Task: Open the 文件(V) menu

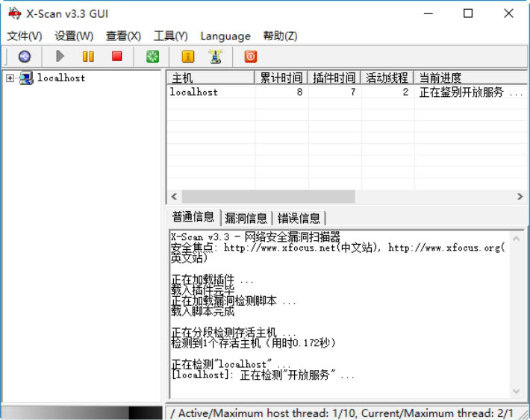Action: click(25, 36)
